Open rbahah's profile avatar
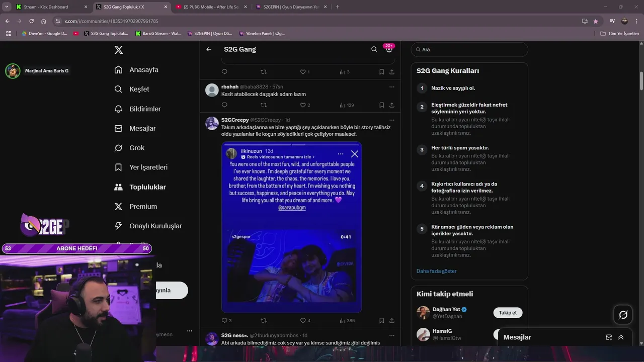Viewport: 644px width, 362px height. [x=212, y=90]
